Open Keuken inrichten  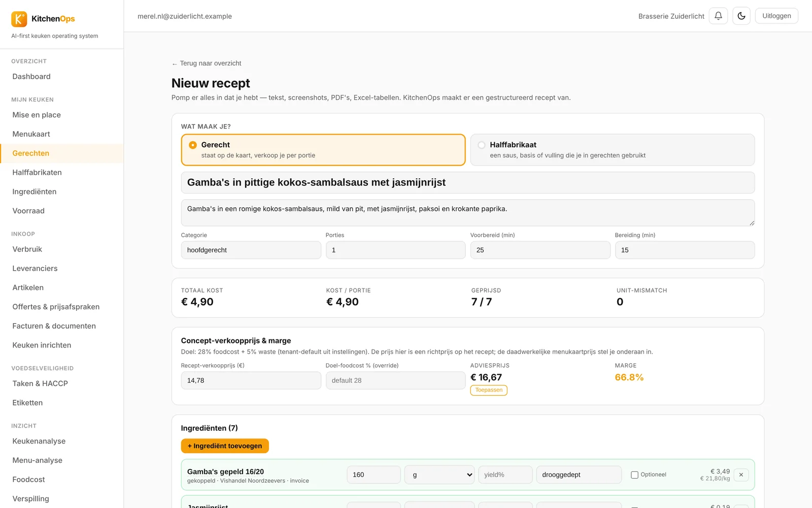(x=42, y=345)
